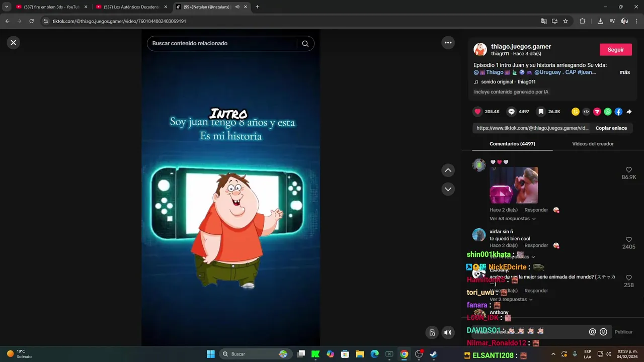Open thiago.juegos.gamer profile avatar
The image size is (644, 362).
480,49
